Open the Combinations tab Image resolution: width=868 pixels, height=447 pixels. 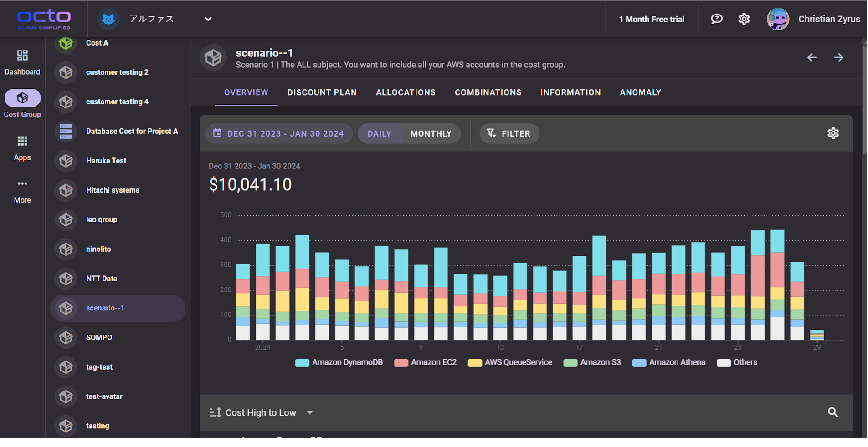(488, 92)
